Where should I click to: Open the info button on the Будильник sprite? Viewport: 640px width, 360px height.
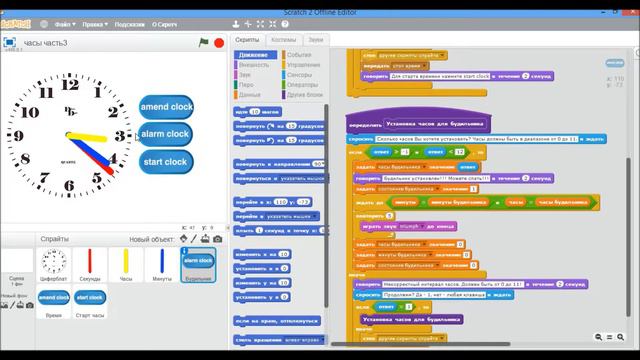(184, 251)
